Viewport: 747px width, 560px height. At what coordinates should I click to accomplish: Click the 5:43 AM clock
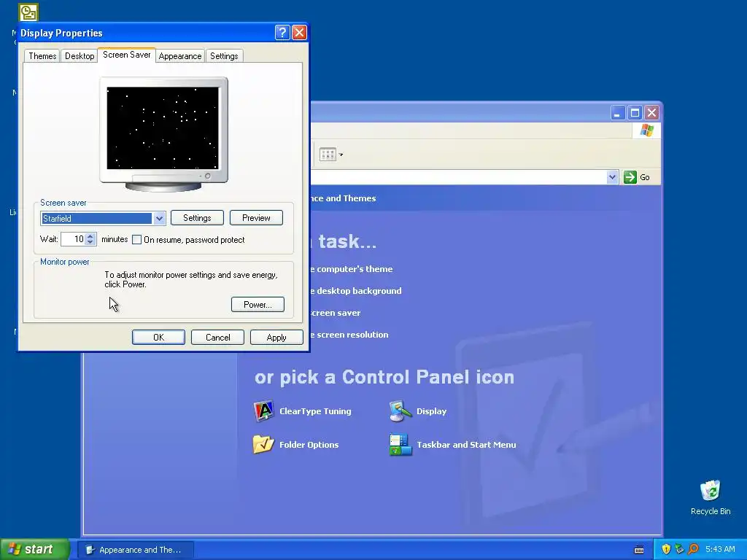pos(720,549)
